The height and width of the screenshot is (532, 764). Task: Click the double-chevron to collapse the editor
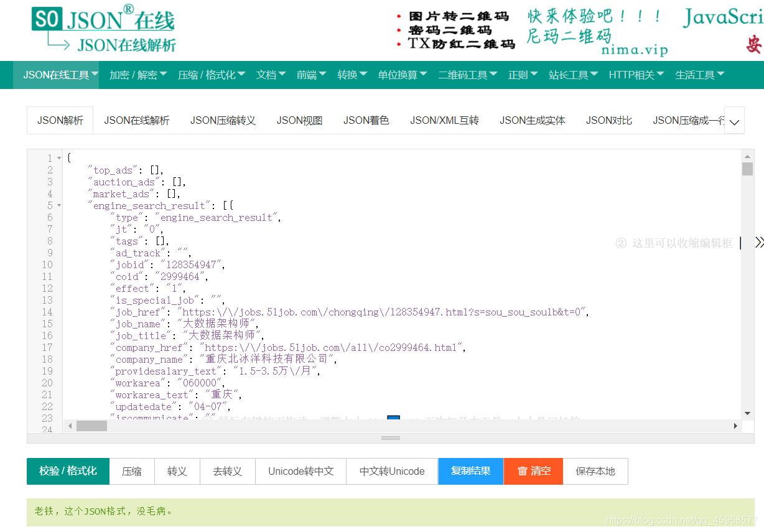tap(759, 243)
